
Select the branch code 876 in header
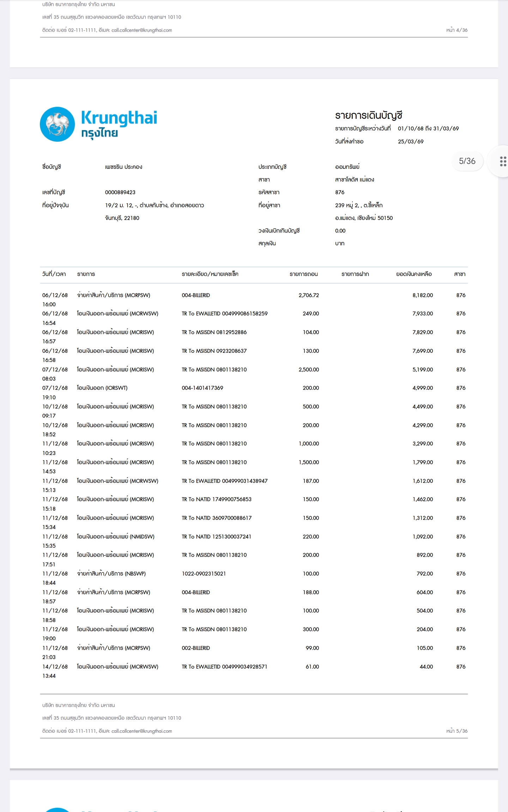tap(339, 192)
